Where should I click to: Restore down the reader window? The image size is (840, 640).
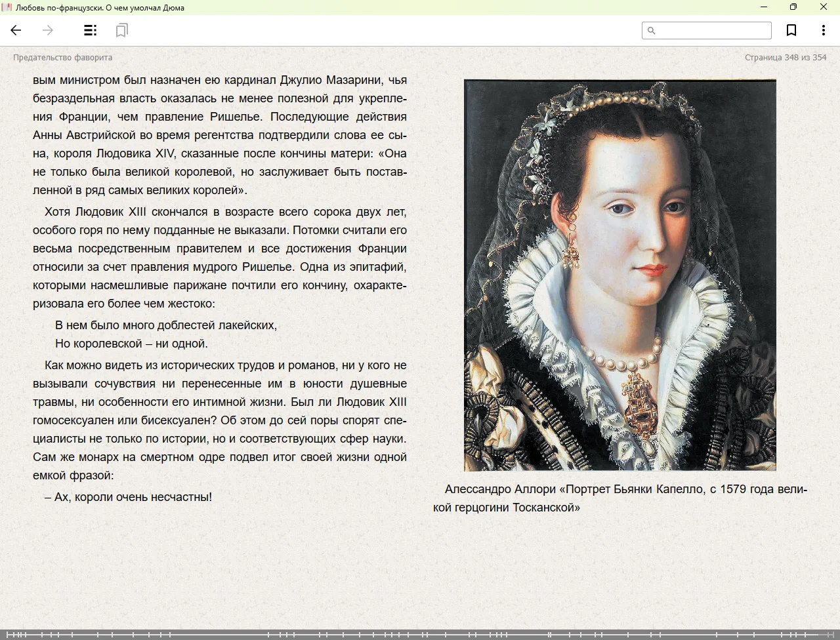[793, 7]
